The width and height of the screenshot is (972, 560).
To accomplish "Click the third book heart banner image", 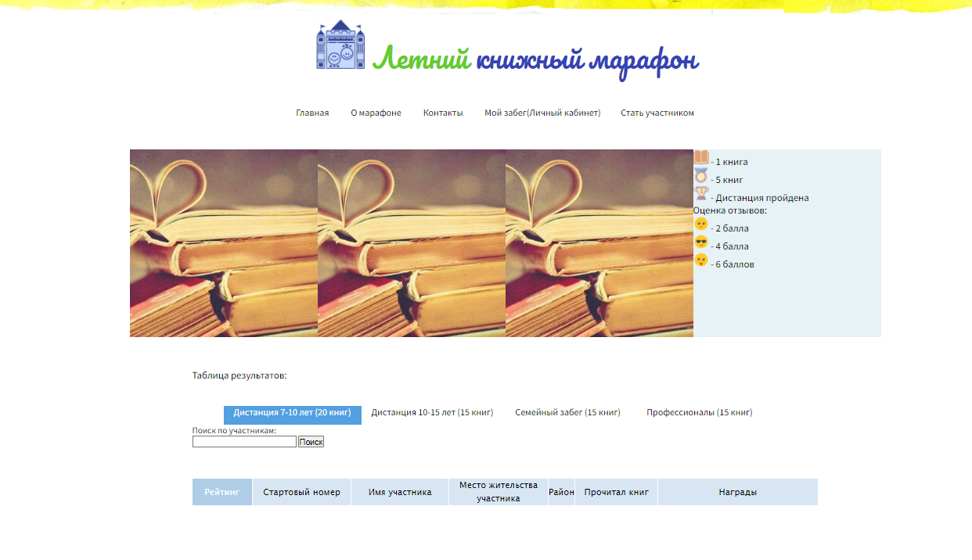I will [599, 243].
